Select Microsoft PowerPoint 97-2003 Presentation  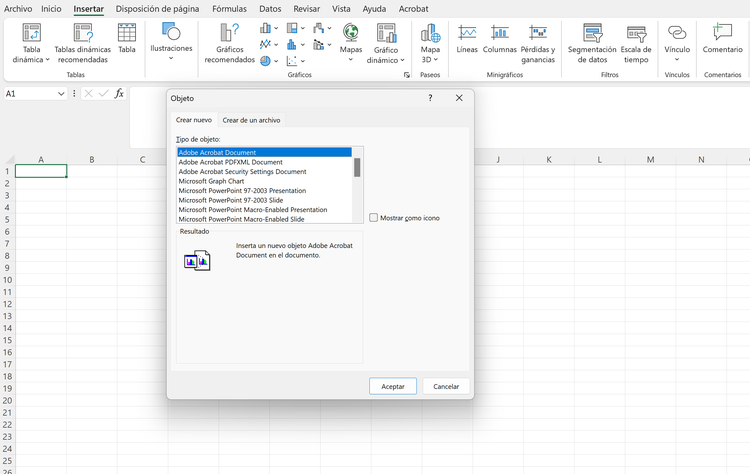[265, 191]
